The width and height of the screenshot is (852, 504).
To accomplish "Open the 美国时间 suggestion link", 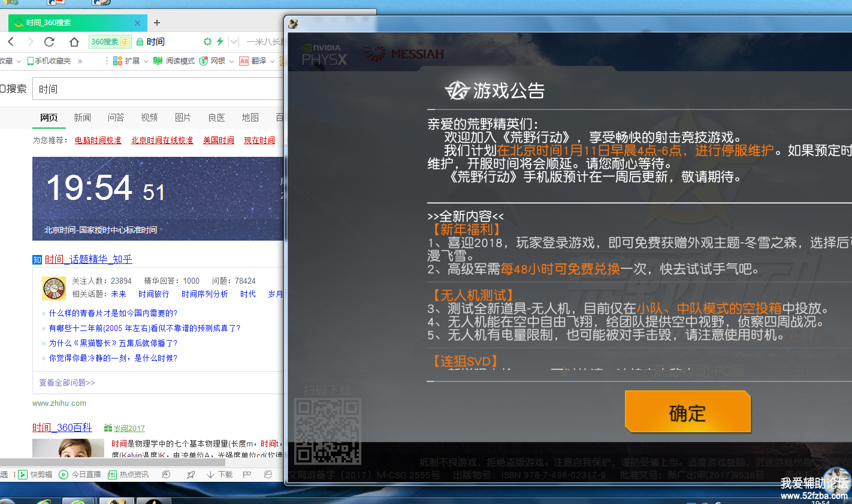I will (x=219, y=140).
